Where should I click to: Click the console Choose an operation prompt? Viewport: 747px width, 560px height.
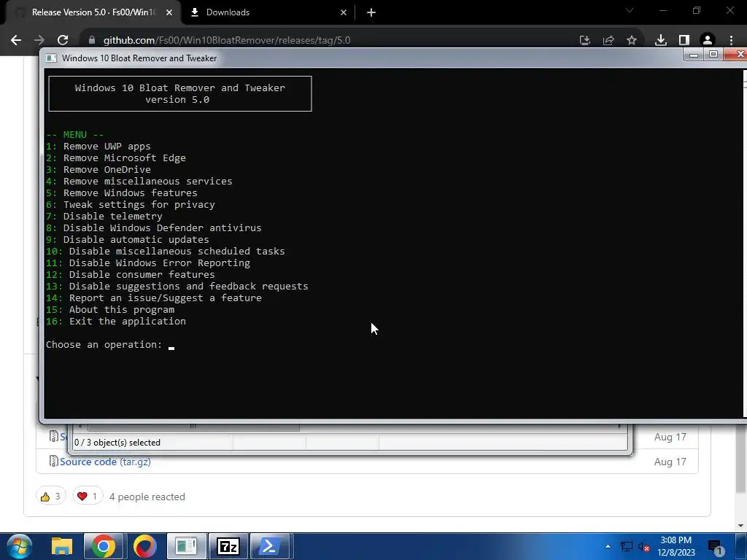104,345
